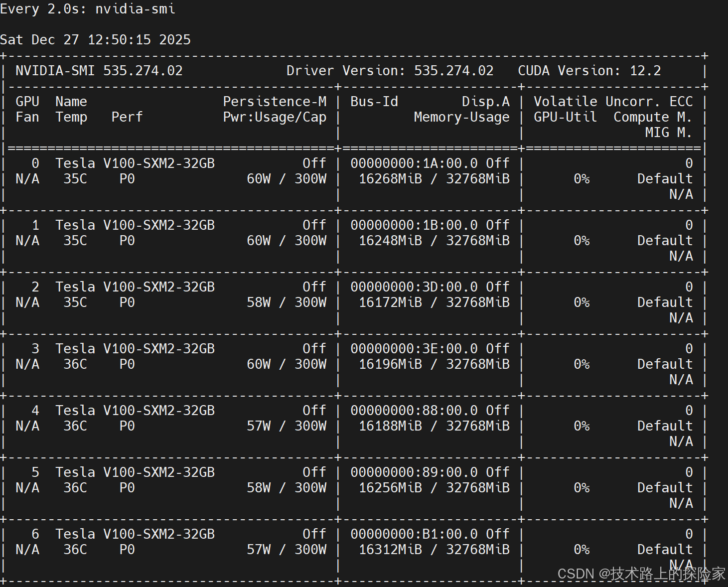
Task: Click the memory value '16248MiB'
Action: (391, 241)
